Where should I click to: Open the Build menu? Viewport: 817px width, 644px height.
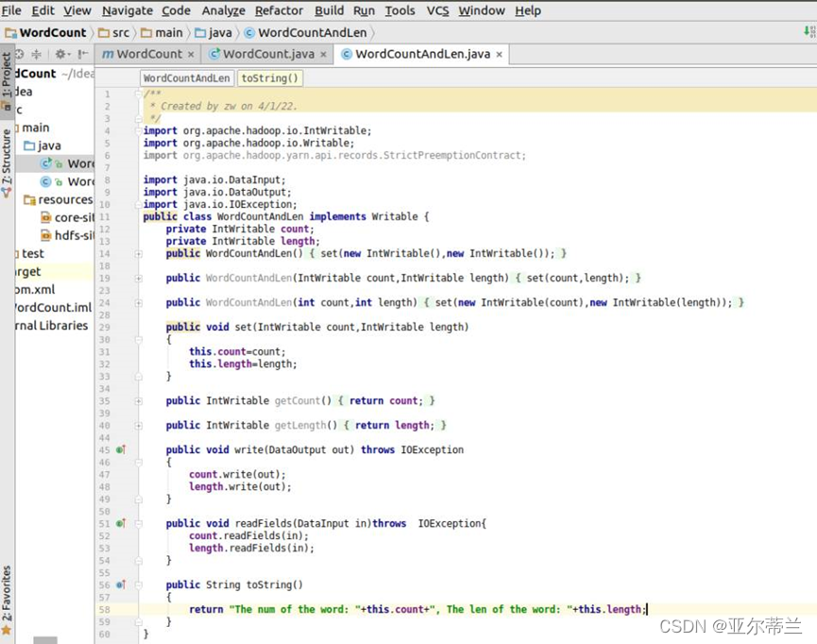(x=330, y=10)
